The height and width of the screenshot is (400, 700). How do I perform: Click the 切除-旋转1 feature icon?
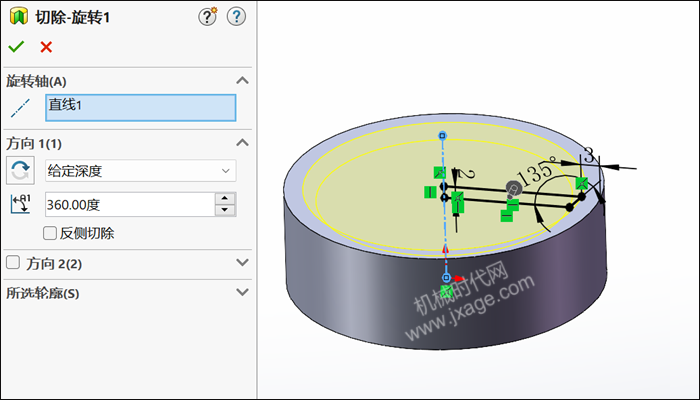point(19,17)
